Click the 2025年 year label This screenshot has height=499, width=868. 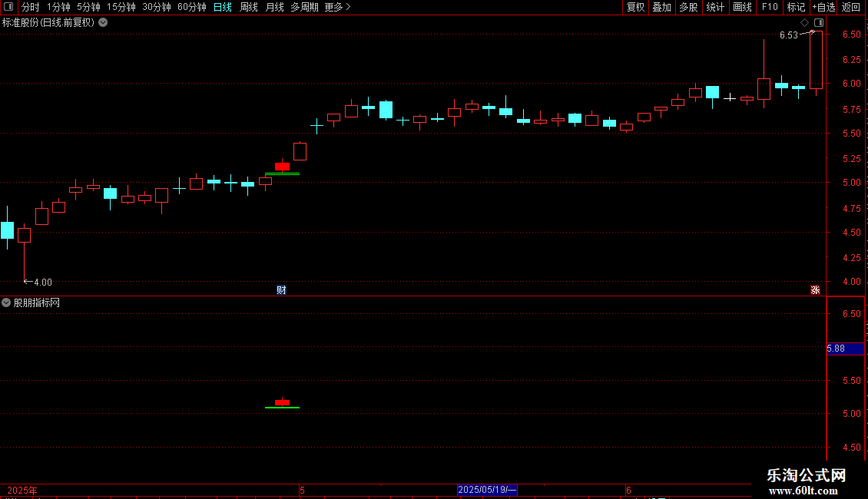[x=22, y=490]
